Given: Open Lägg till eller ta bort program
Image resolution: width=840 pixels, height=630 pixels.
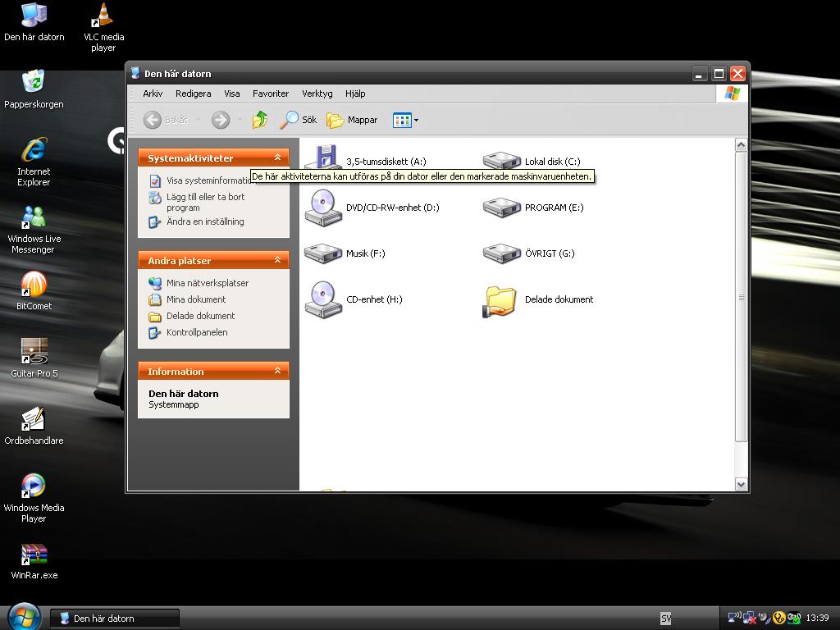Looking at the screenshot, I should (x=205, y=202).
